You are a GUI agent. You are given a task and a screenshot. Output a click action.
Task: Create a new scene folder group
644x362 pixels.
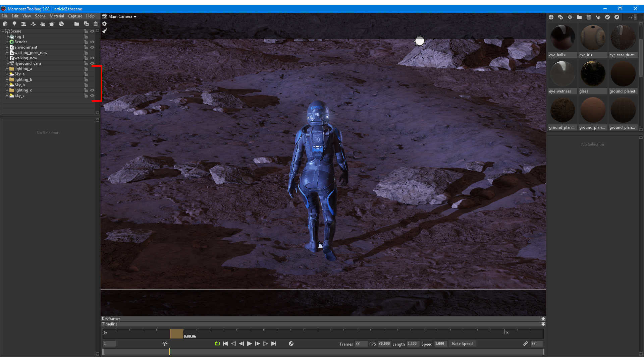point(77,24)
